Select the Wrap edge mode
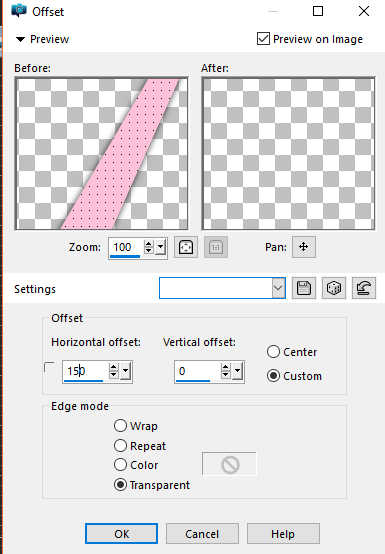The height and width of the screenshot is (554, 385). [120, 425]
